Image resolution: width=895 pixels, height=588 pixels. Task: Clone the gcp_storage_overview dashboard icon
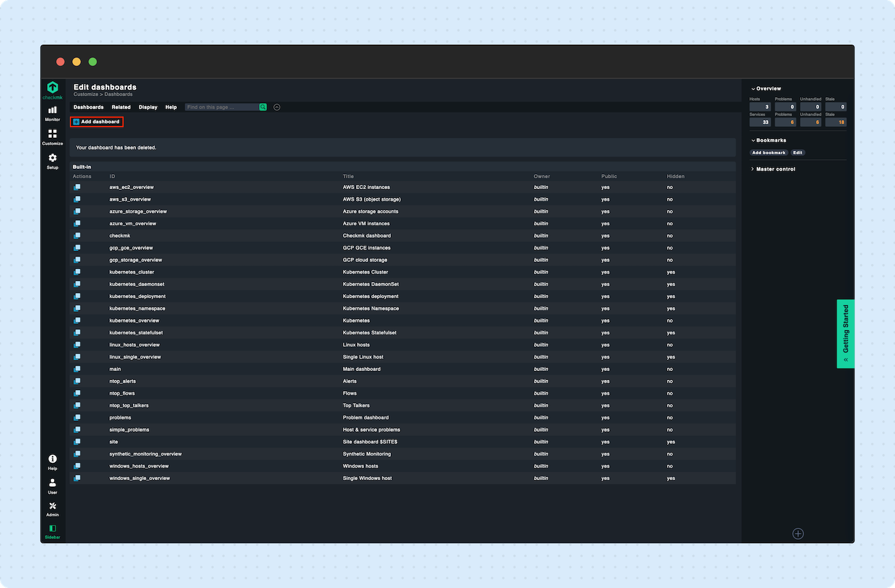77,260
